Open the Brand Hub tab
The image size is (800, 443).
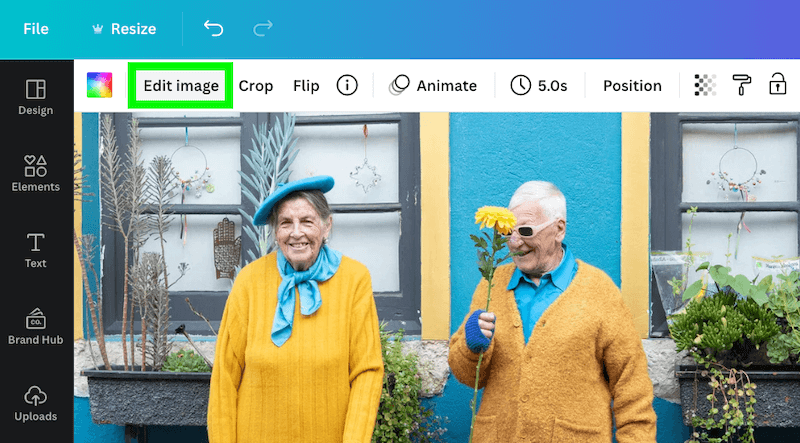coord(36,327)
